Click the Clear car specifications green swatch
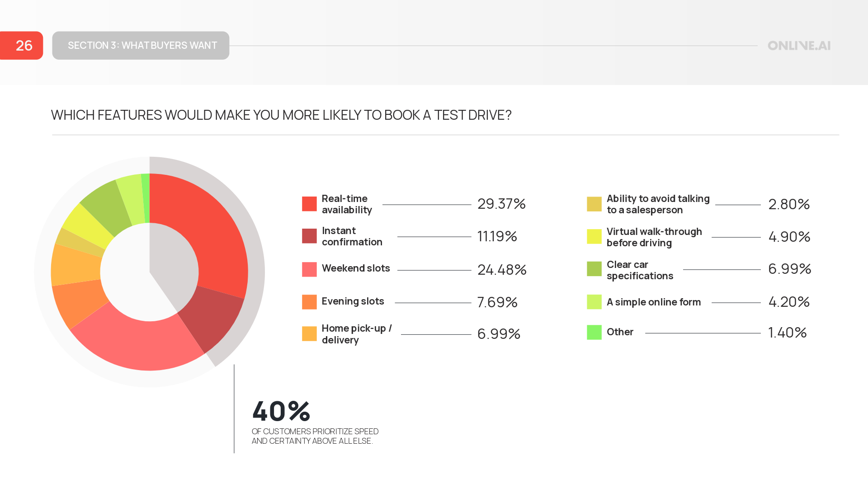The width and height of the screenshot is (868, 488). (594, 269)
